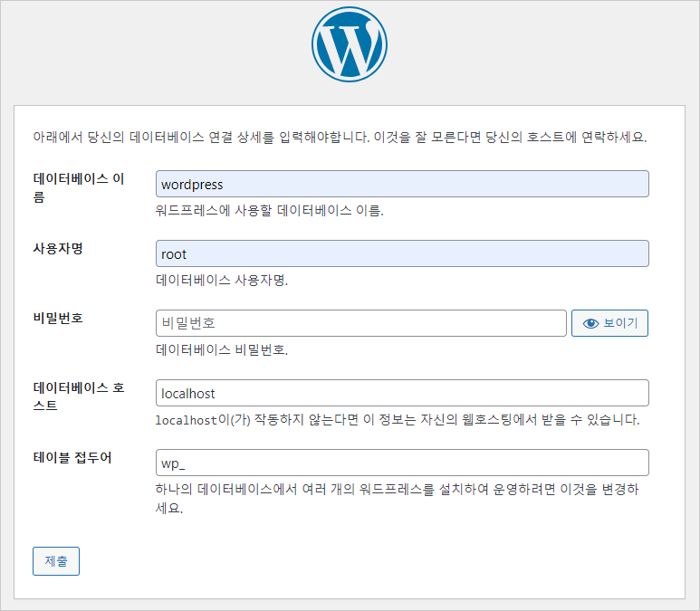Click the hint text 데이터베이스 비밀번호.
The height and width of the screenshot is (611, 700).
222,349
